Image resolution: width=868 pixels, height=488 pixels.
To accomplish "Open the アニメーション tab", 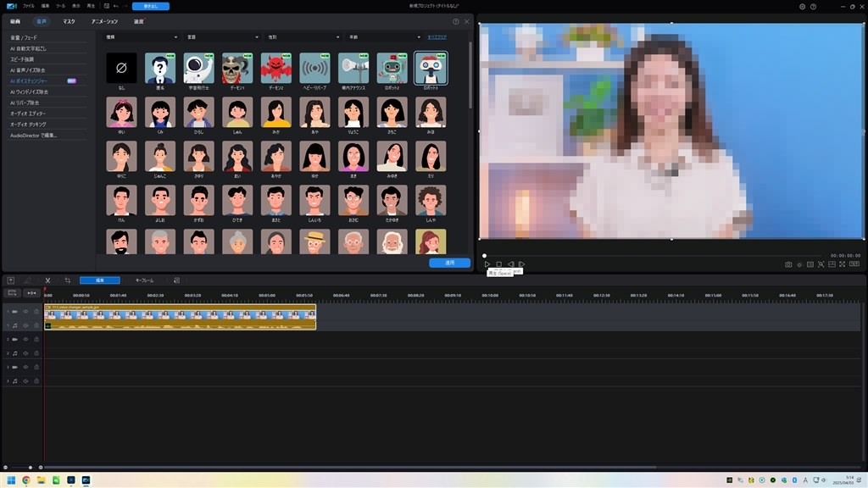I will tap(104, 21).
